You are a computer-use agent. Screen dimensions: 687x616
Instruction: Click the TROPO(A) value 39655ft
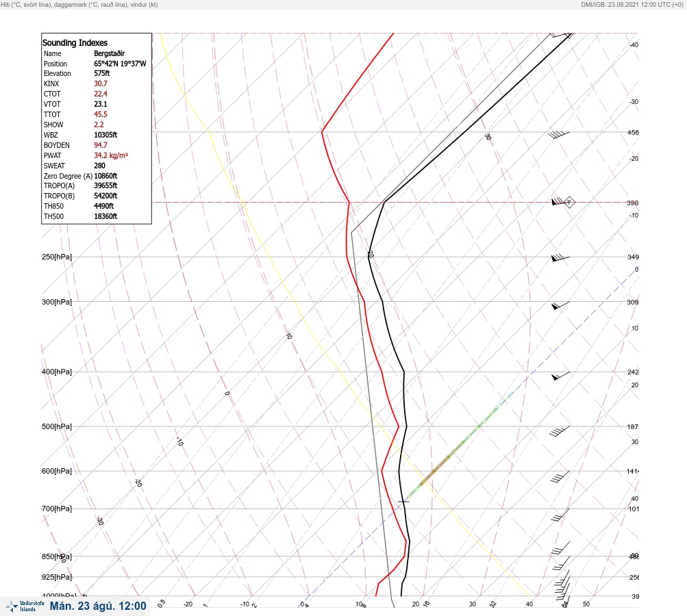pyautogui.click(x=105, y=185)
